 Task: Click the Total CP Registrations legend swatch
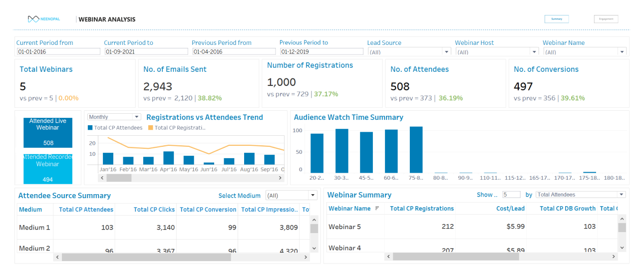(x=151, y=128)
